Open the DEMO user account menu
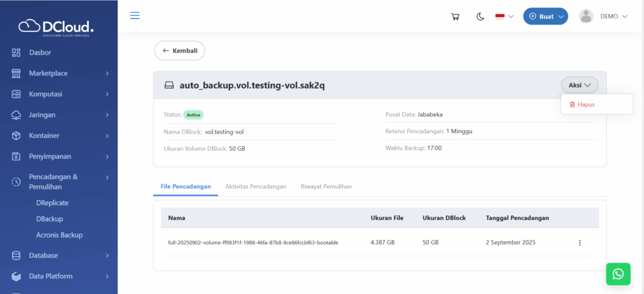The image size is (644, 294). (x=603, y=16)
